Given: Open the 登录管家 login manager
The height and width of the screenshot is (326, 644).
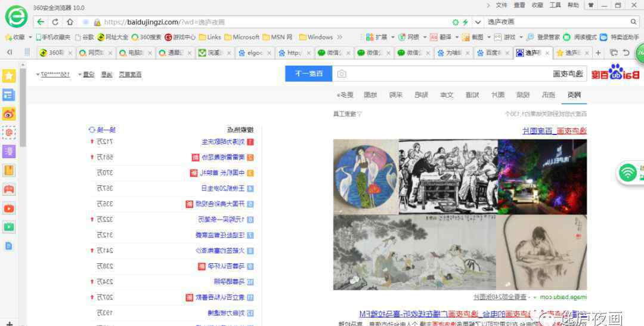Looking at the screenshot, I should tap(543, 38).
